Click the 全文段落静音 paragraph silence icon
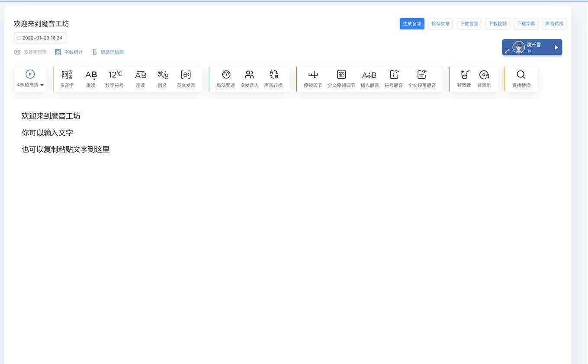 point(422,75)
